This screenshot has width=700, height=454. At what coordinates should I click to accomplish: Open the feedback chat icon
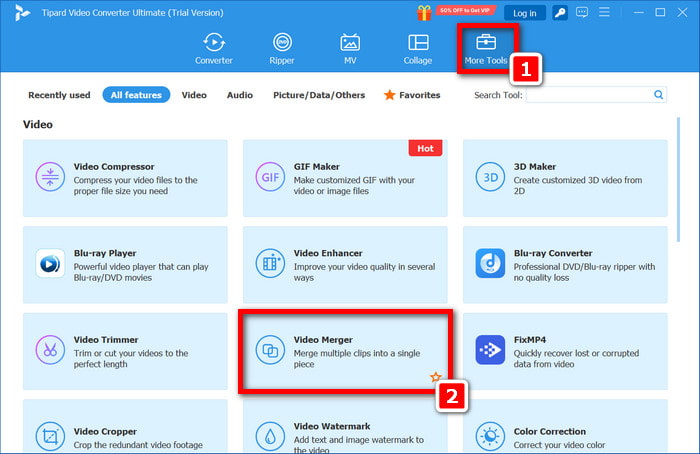(x=582, y=12)
